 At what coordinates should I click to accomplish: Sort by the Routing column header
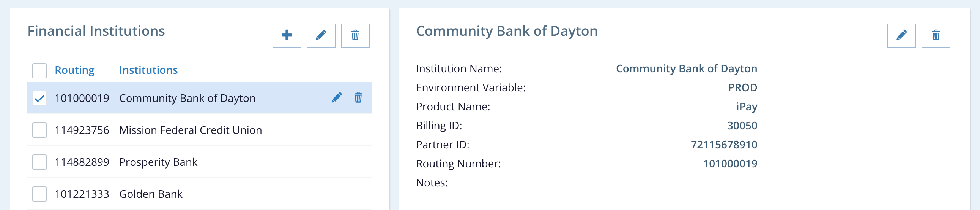74,70
